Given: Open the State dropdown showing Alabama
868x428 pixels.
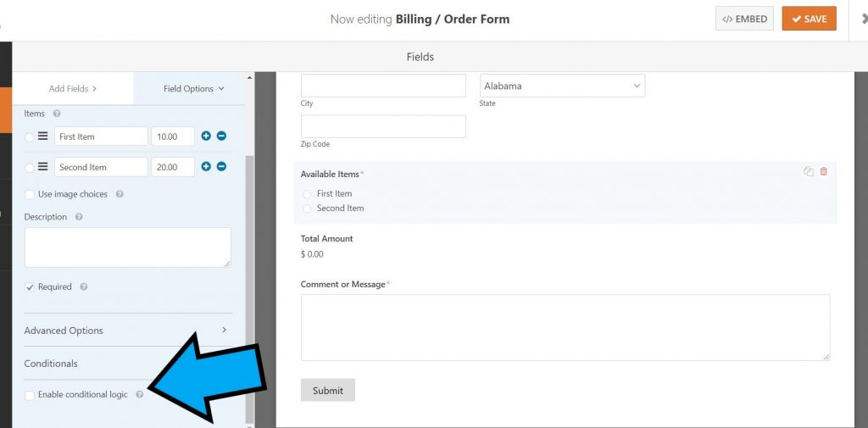Looking at the screenshot, I should pos(563,86).
